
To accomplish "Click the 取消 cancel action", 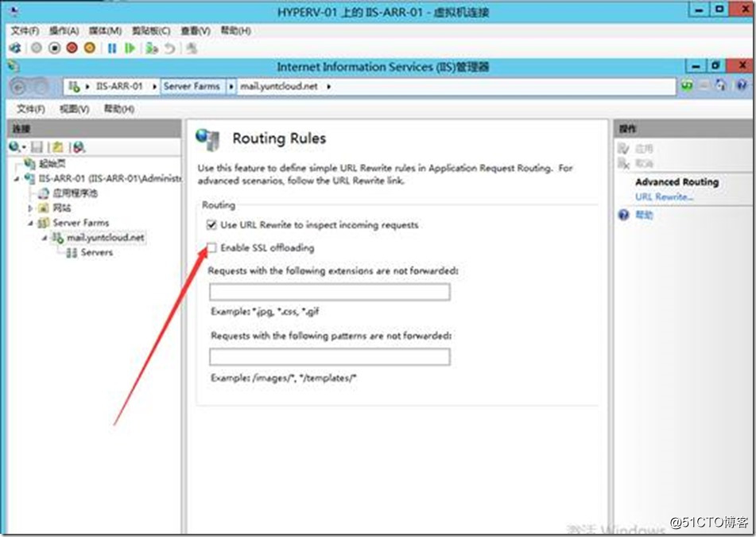I will pyautogui.click(x=644, y=164).
